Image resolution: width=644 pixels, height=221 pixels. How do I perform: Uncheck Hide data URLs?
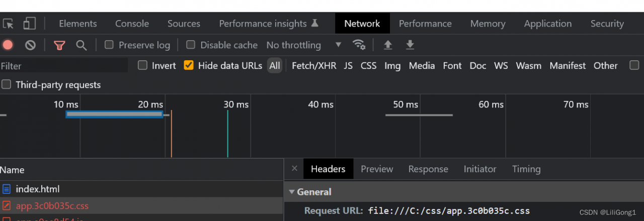coord(189,65)
